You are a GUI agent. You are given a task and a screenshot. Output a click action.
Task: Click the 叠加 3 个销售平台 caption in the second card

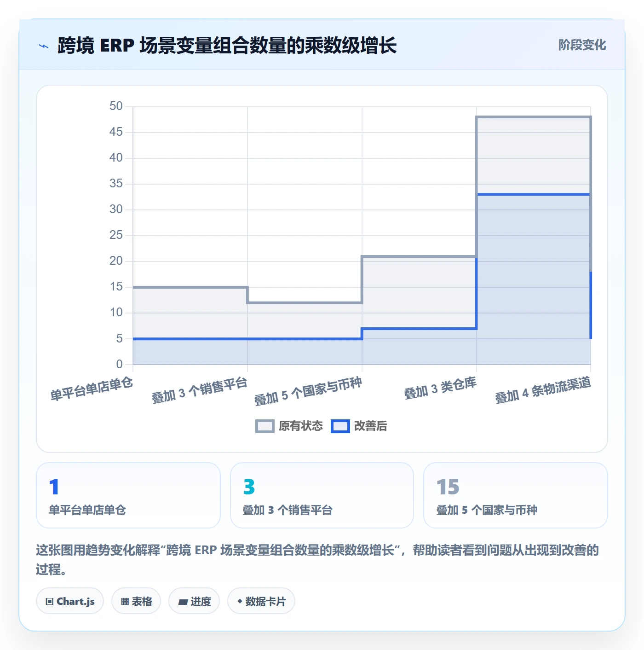[287, 510]
